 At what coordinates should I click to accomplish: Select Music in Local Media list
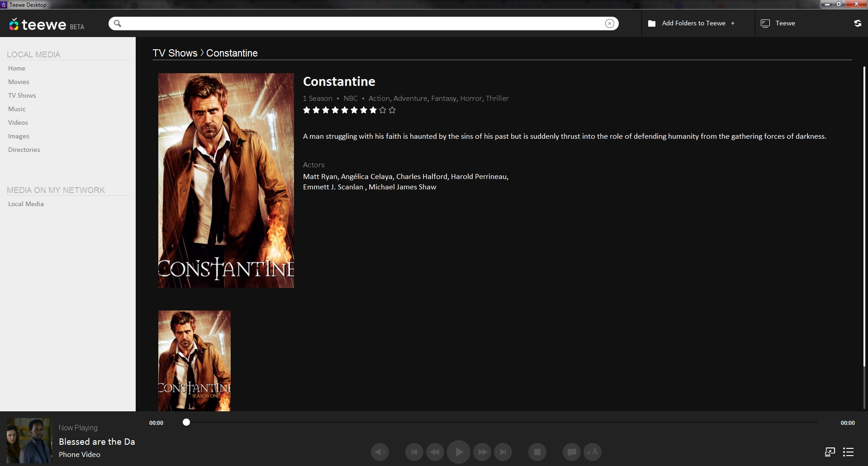point(17,109)
